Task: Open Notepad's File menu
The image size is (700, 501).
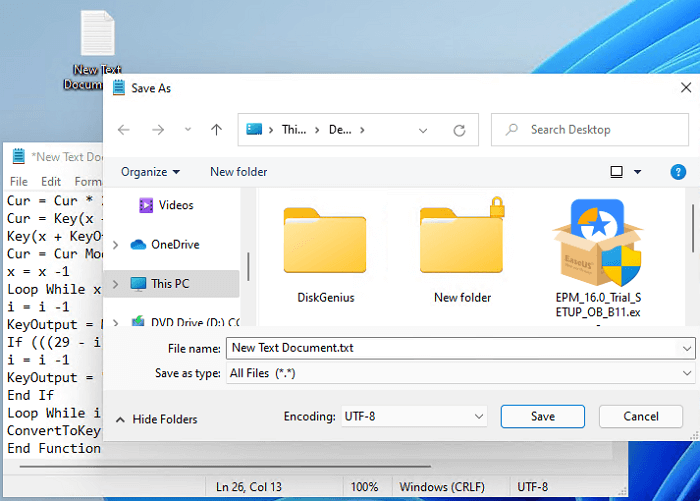Action: tap(19, 182)
